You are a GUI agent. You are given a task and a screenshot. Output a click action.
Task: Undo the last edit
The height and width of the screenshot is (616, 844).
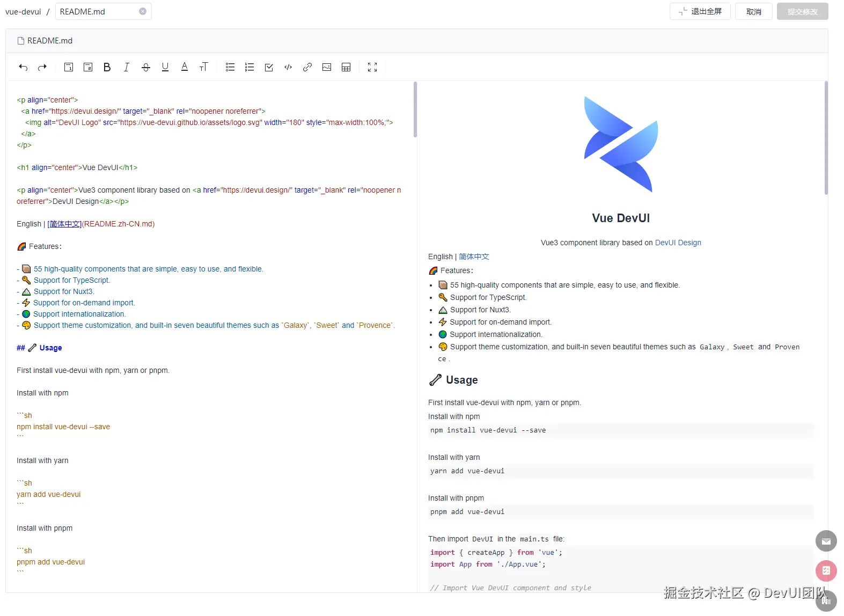coord(23,67)
